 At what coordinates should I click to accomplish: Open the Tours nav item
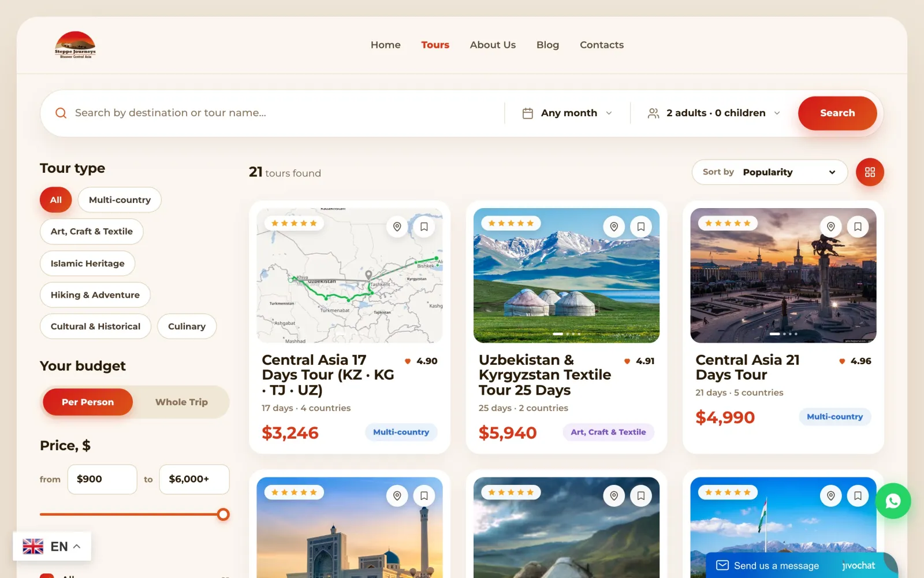click(435, 45)
